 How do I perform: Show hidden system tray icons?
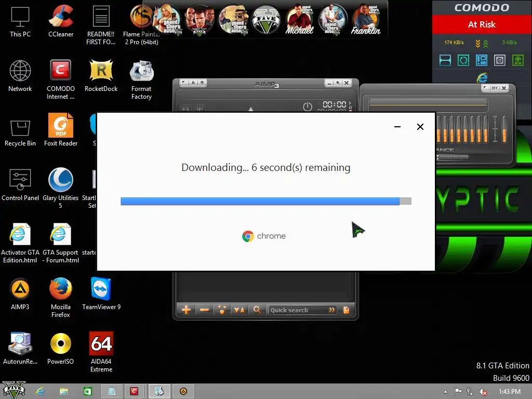(x=445, y=392)
